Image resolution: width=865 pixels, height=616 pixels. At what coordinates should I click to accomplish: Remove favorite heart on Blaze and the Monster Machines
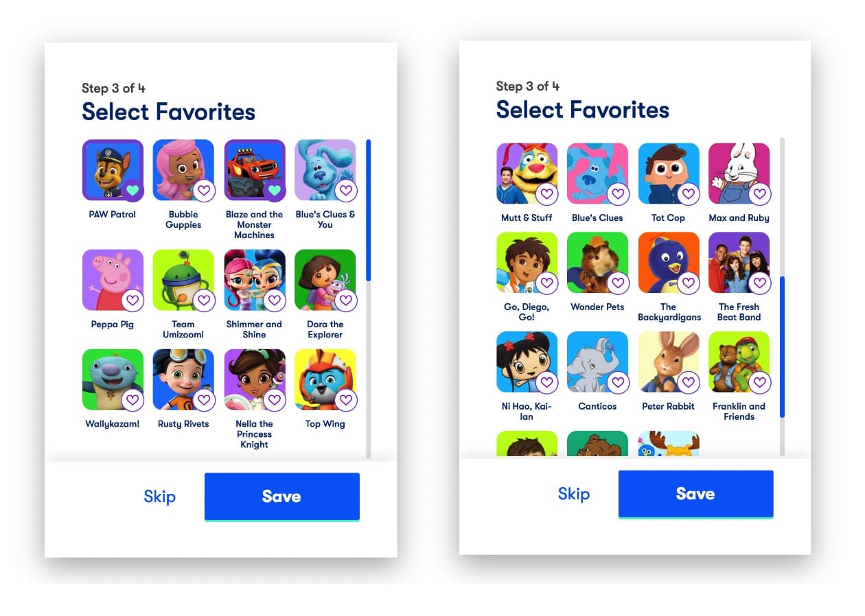point(275,190)
